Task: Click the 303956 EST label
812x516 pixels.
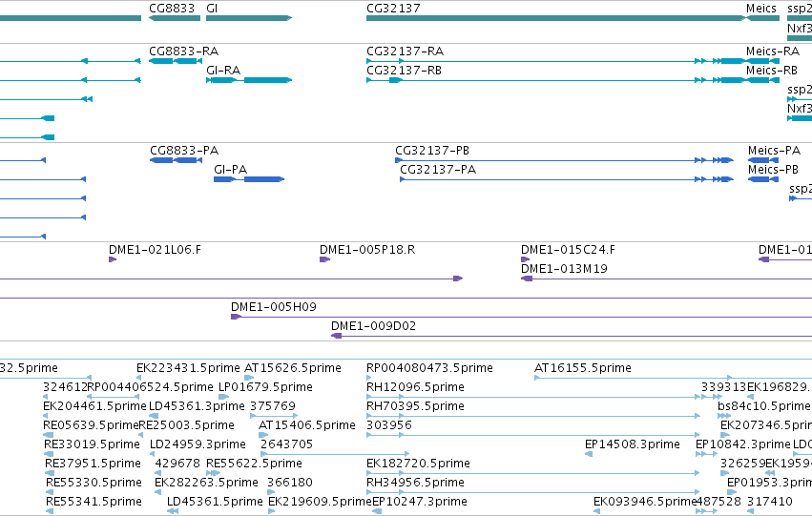Action: point(389,425)
